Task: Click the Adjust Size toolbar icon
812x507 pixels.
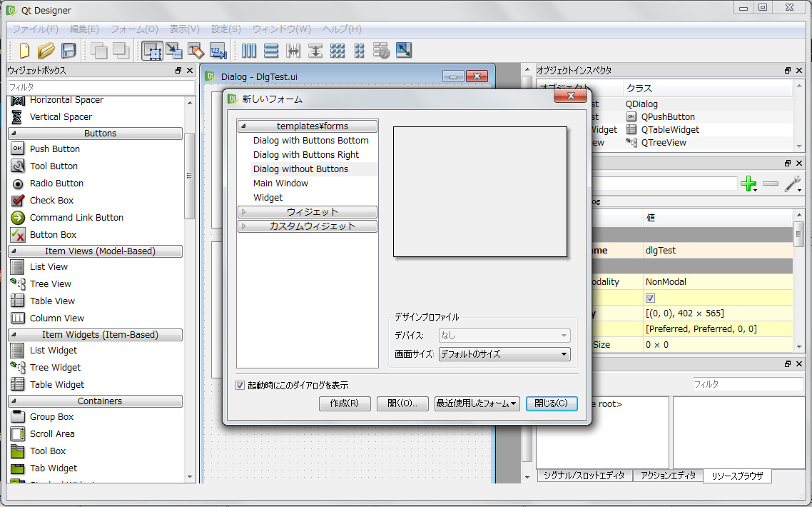Action: point(404,50)
